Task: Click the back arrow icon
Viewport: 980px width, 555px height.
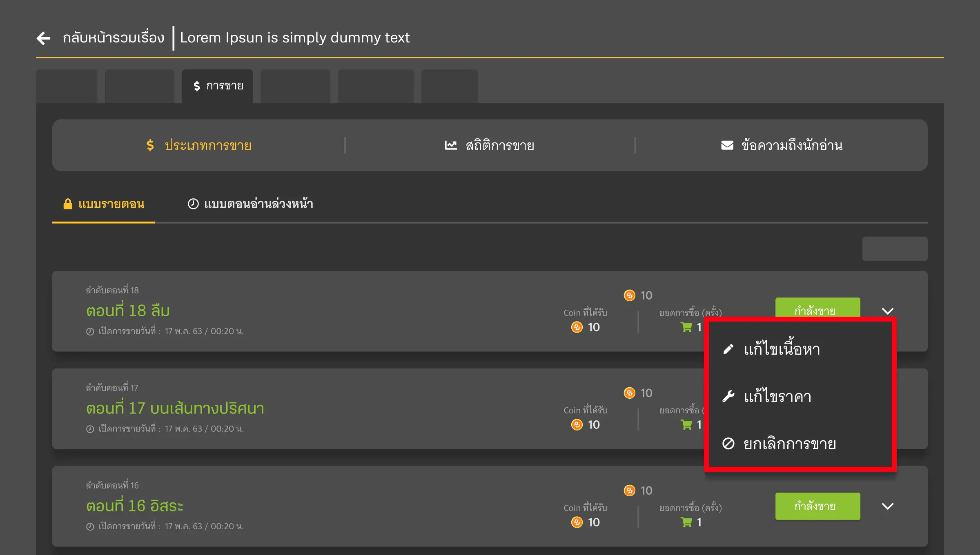Action: point(43,38)
